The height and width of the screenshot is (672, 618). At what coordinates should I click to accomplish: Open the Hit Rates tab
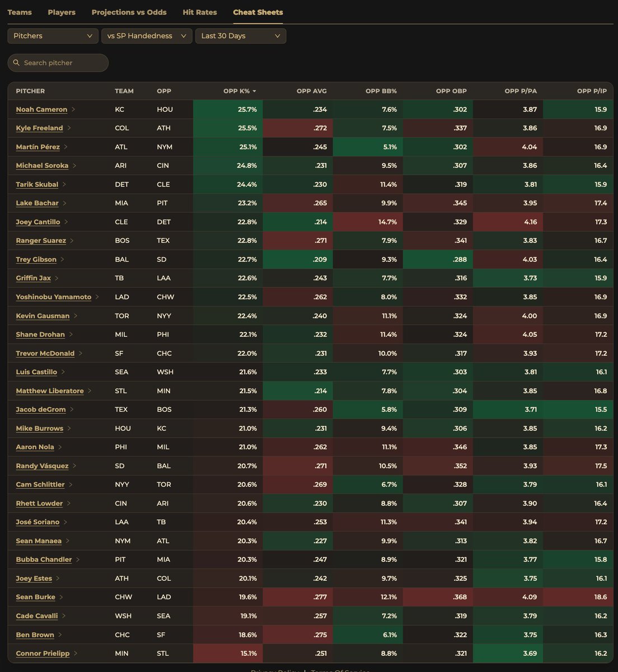point(200,12)
